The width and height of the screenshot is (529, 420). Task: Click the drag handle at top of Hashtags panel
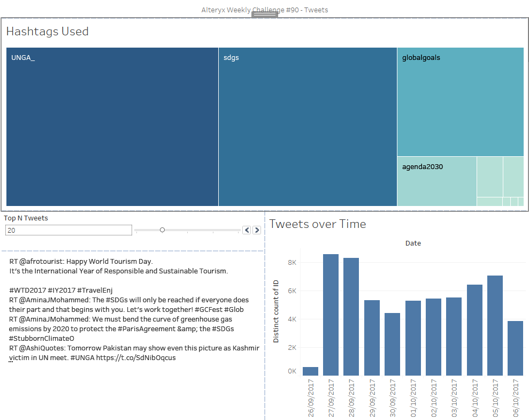265,14
